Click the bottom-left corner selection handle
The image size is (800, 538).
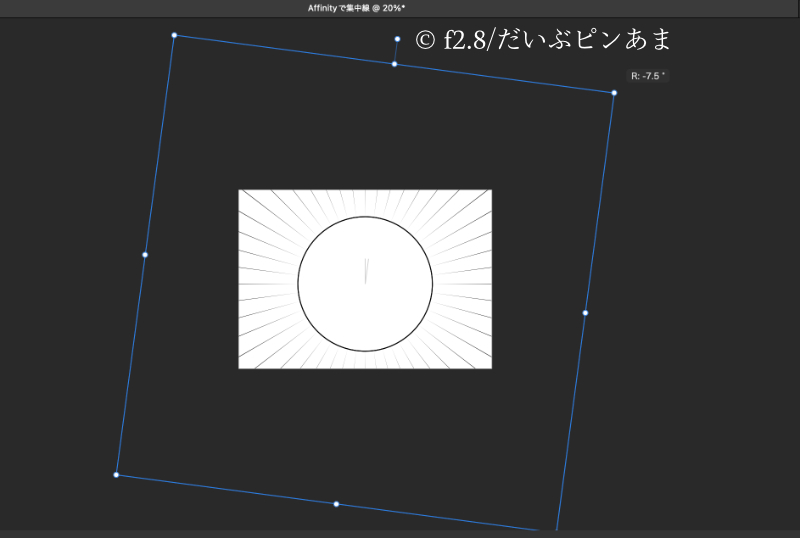tap(116, 475)
